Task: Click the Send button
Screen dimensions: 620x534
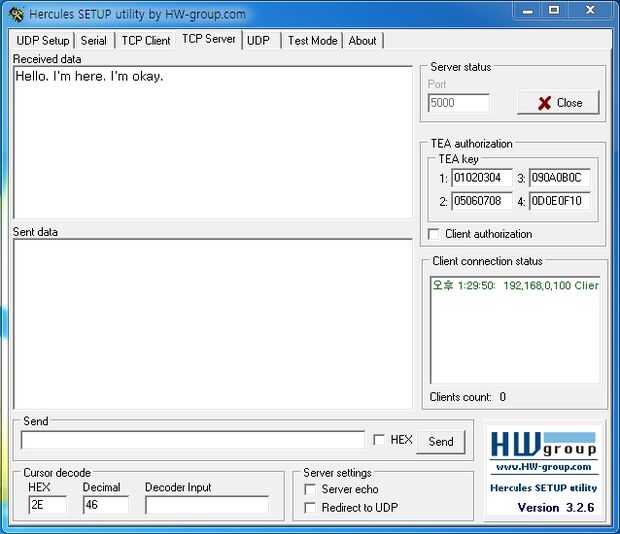Action: [441, 442]
